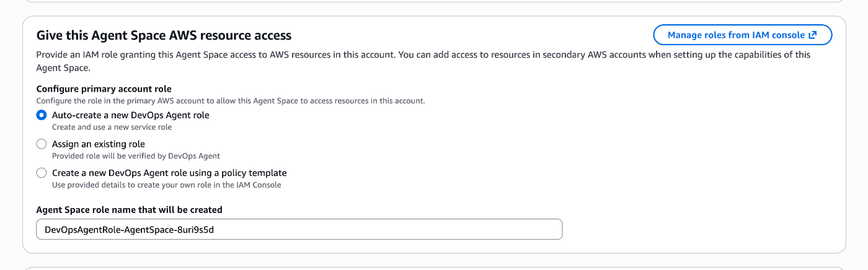Click the 'Use provided details to create your own role' hint

click(x=166, y=185)
